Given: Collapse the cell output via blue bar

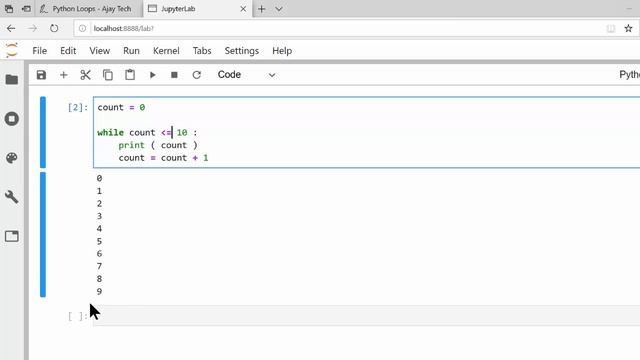Looking at the screenshot, I should click(43, 235).
